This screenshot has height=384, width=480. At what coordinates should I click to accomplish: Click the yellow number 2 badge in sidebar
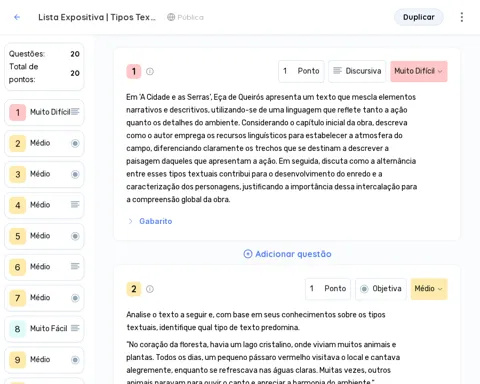18,143
